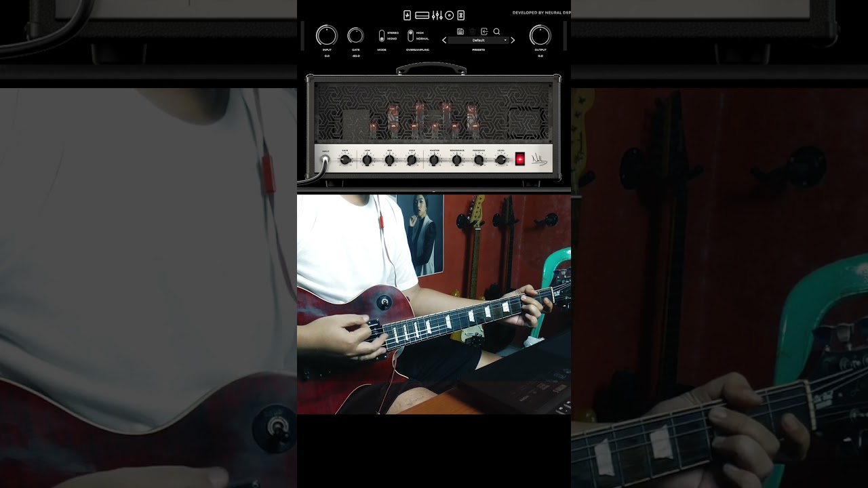
Task: Toggle the Stereo/Mono mode switch
Action: click(382, 36)
